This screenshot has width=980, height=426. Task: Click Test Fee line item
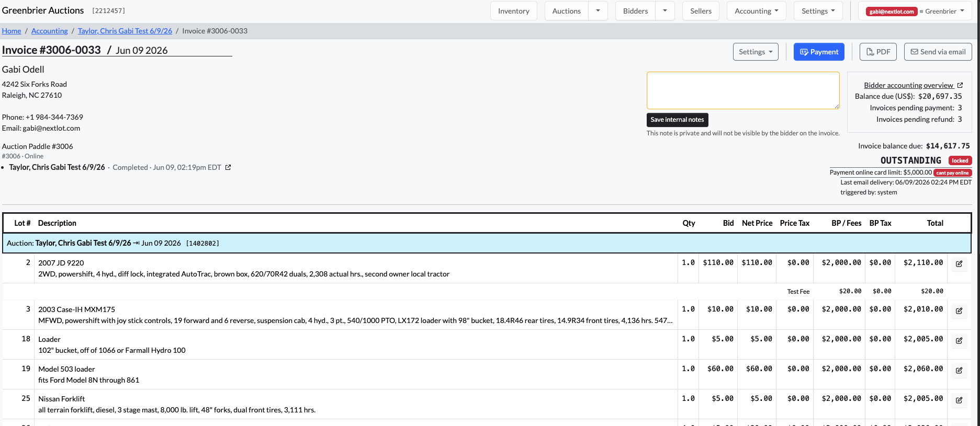798,292
